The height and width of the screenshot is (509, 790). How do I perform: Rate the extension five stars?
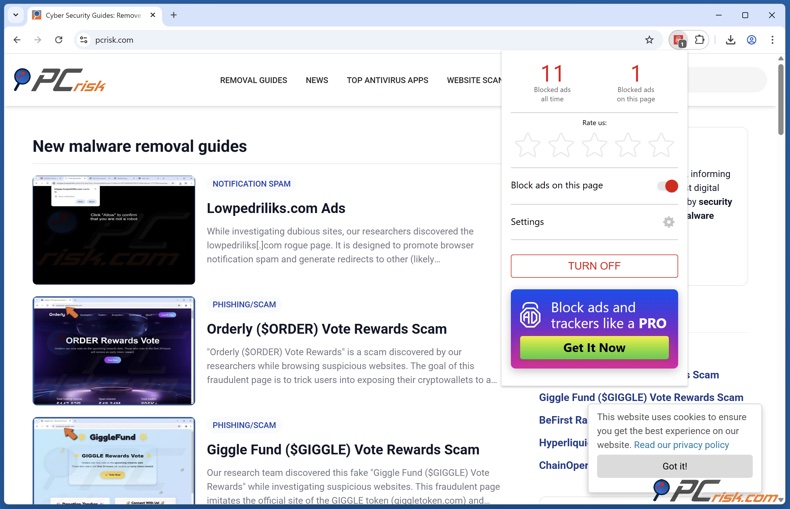[661, 146]
